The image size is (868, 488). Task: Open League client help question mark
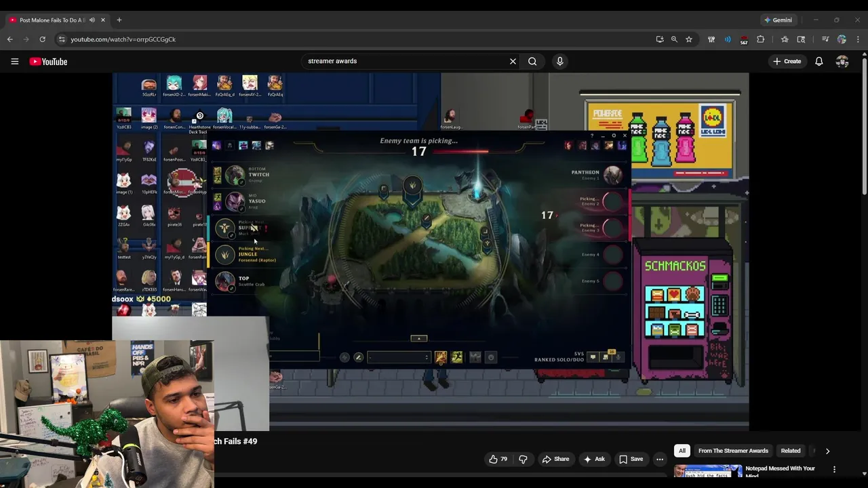coord(592,136)
